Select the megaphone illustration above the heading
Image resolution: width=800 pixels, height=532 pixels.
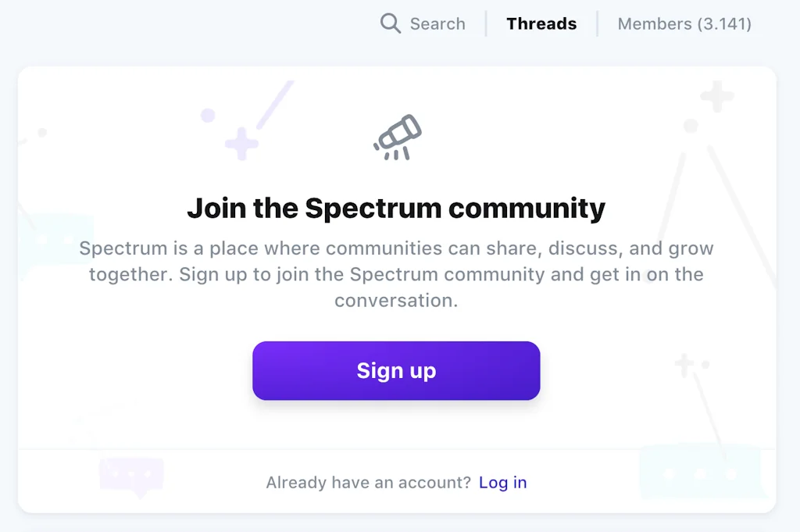click(x=397, y=137)
